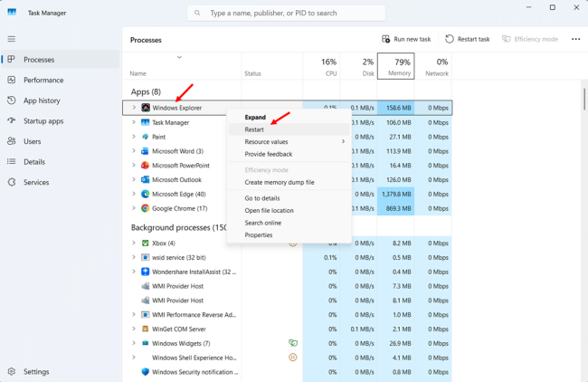Click the Restart task button
Image resolution: width=588 pixels, height=382 pixels.
[x=468, y=39]
